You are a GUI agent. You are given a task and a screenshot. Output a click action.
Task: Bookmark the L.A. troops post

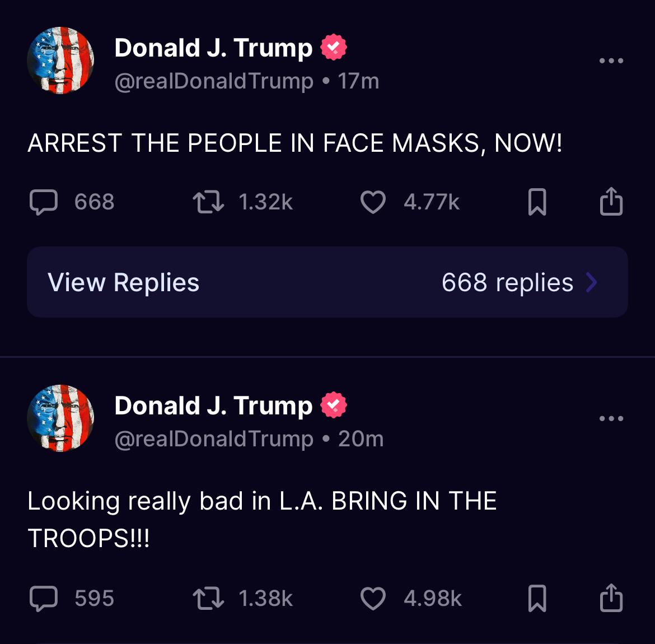coord(537,599)
